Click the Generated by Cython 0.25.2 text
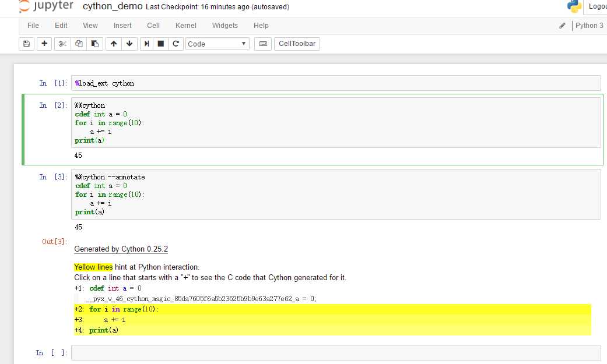This screenshot has height=364, width=607. point(121,249)
